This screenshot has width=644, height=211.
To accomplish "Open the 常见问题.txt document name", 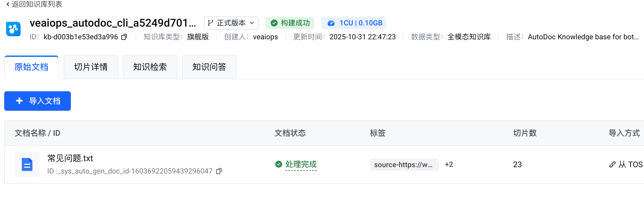I will (70, 158).
